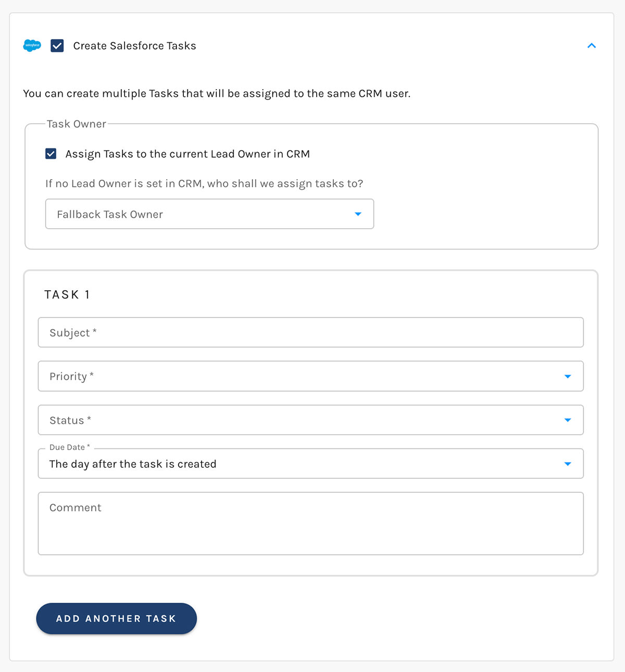Click the Create Salesforce Tasks label
The image size is (625, 672).
tap(134, 45)
